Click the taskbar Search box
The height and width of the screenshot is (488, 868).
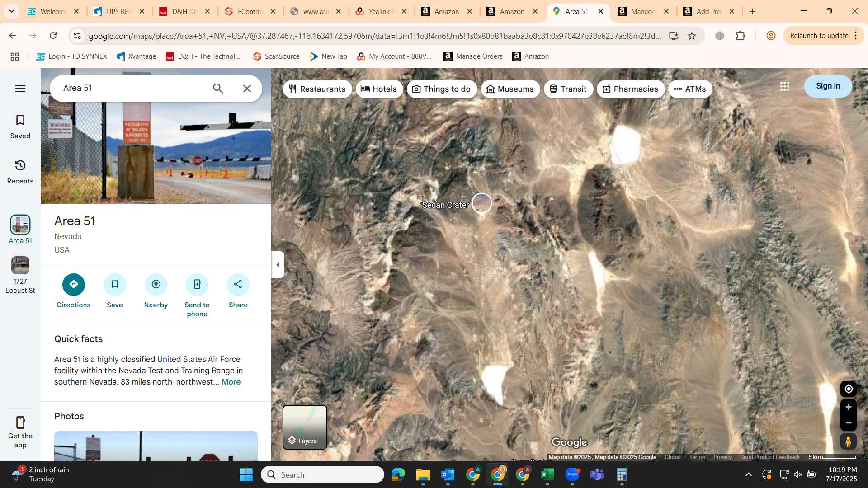click(322, 474)
